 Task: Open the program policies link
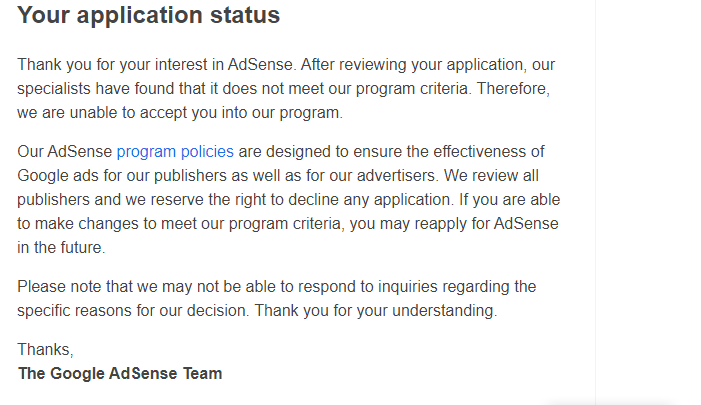175,152
